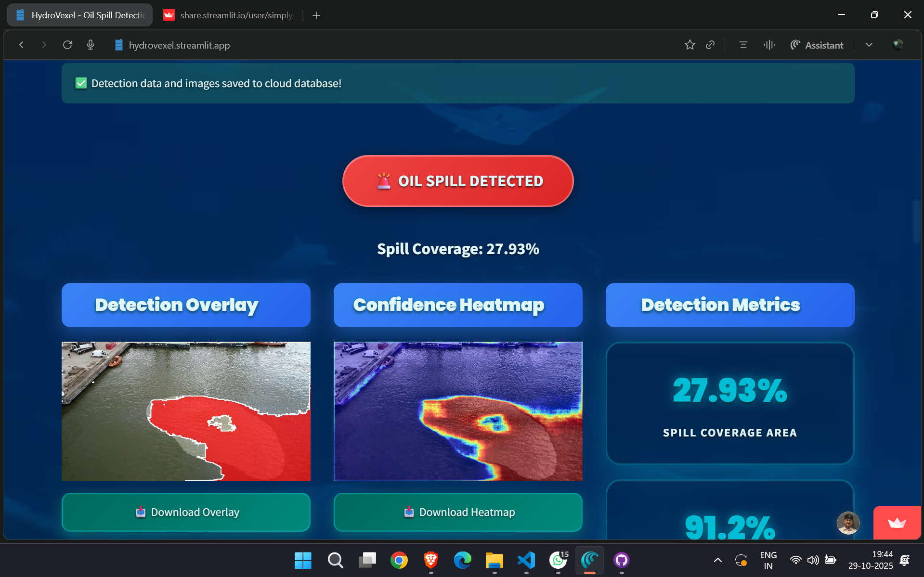Click the Download Overlay button
Viewport: 924px width, 577px height.
tap(186, 512)
